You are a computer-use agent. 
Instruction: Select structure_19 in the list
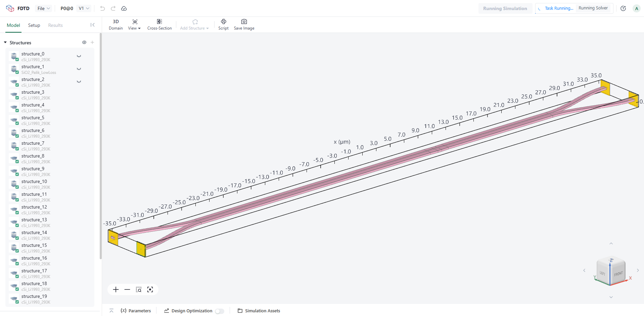(x=50, y=299)
